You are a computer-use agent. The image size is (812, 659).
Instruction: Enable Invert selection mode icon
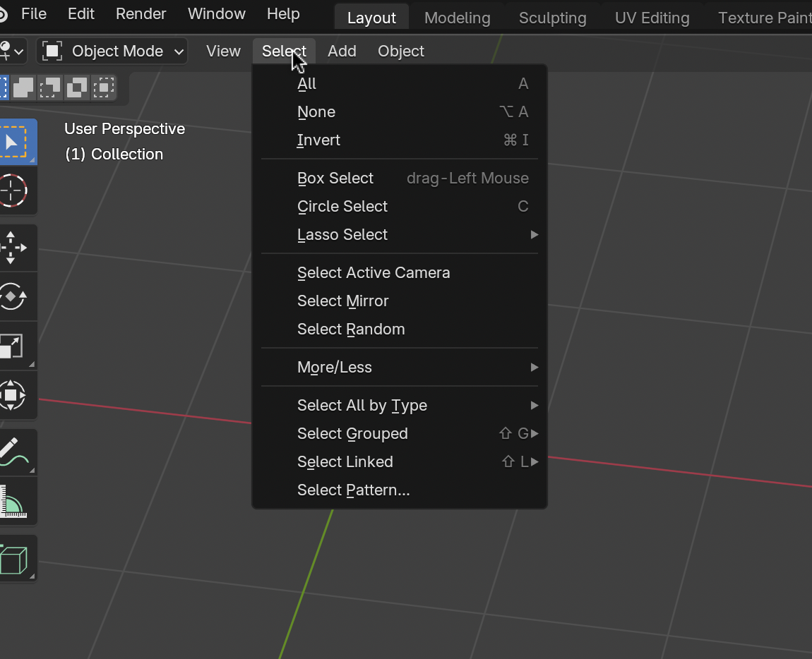tap(77, 87)
